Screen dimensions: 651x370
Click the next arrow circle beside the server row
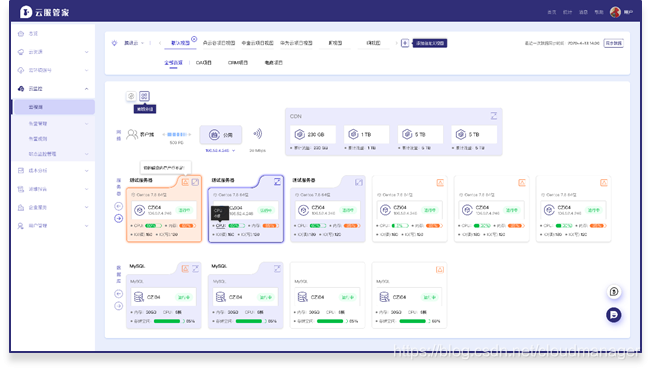pyautogui.click(x=118, y=218)
